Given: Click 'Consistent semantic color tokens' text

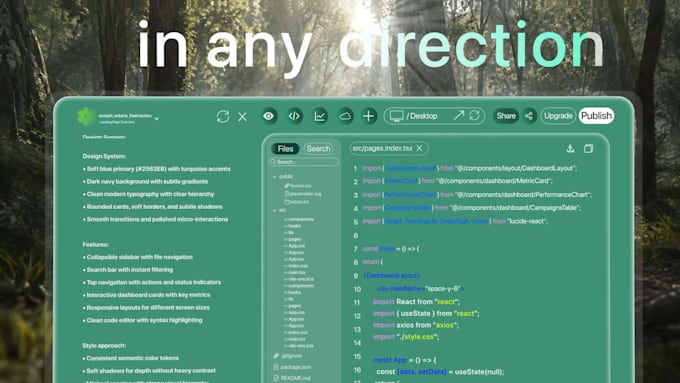Looking at the screenshot, I should [132, 358].
